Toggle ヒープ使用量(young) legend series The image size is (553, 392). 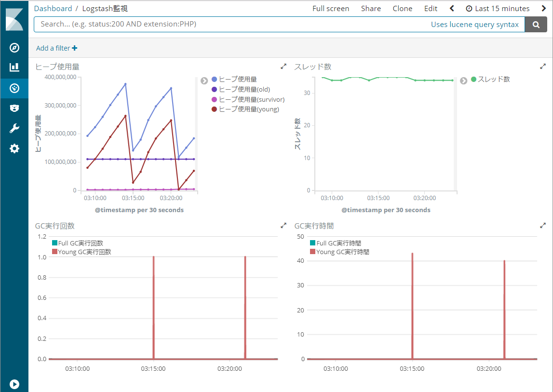[245, 109]
